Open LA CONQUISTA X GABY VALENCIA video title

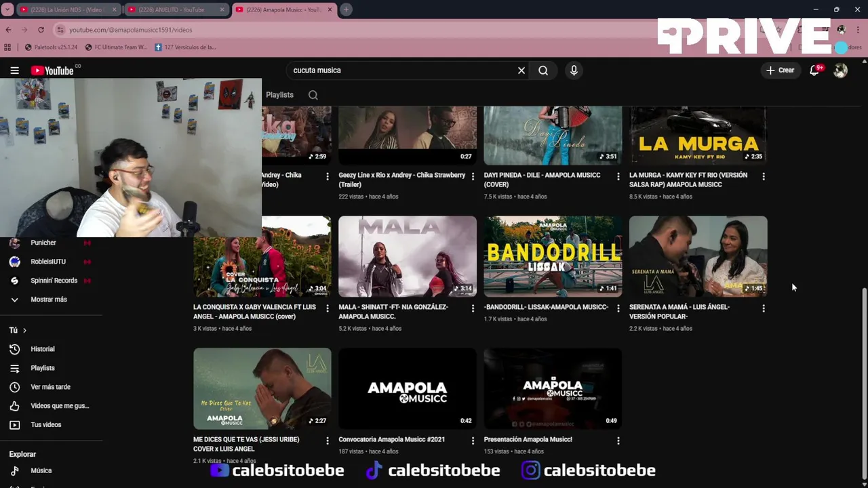(254, 312)
